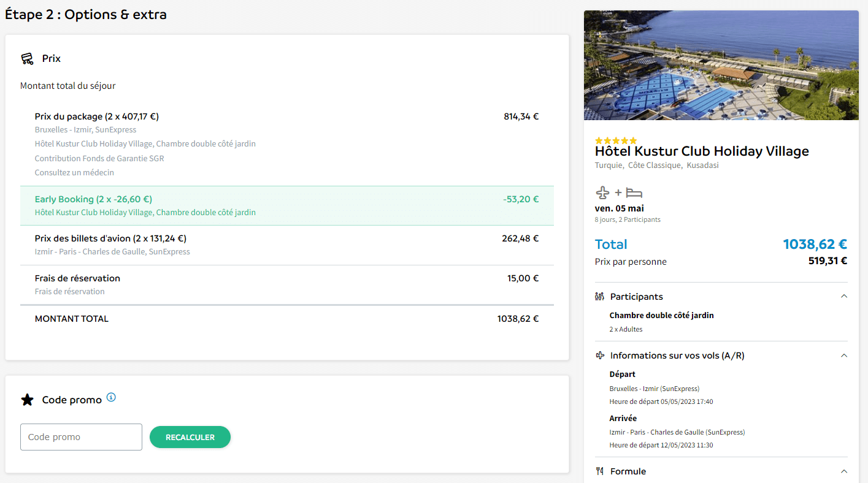Viewport: 868px width, 483px height.
Task: Open the hotel photo thumbnail
Action: click(x=721, y=65)
